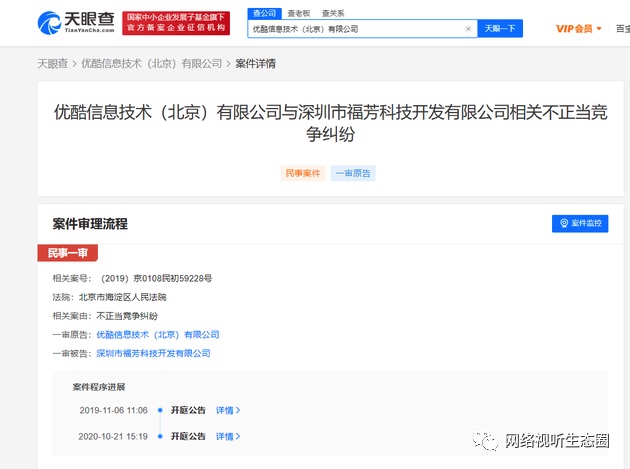Open the 天眼查 logo homepage
This screenshot has width=630, height=469.
click(76, 23)
